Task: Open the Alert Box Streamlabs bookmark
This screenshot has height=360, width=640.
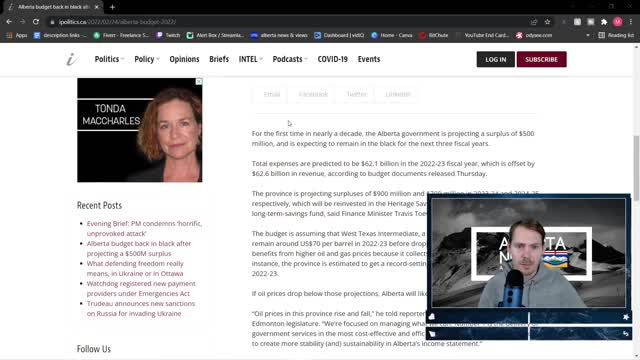Action: click(x=216, y=36)
